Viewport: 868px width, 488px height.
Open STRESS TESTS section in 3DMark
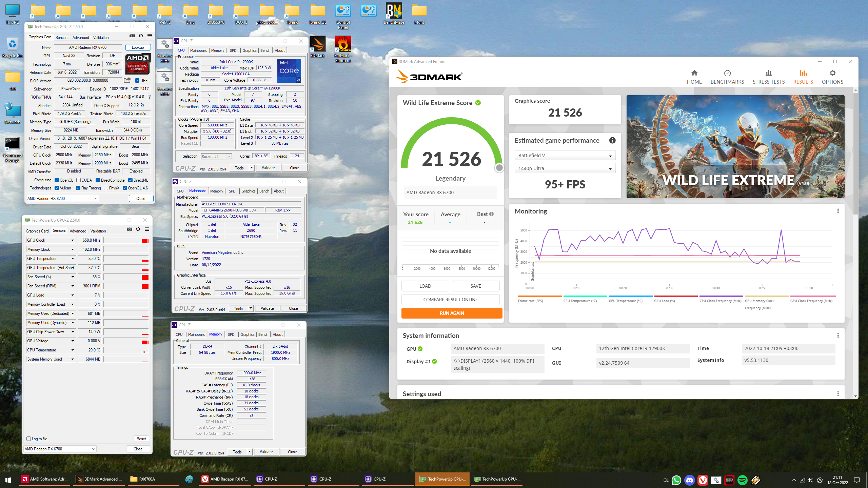click(x=768, y=77)
